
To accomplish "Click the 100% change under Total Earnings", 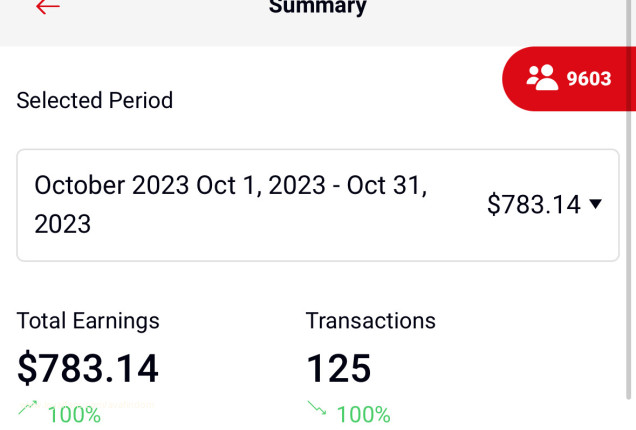I will point(74,414).
